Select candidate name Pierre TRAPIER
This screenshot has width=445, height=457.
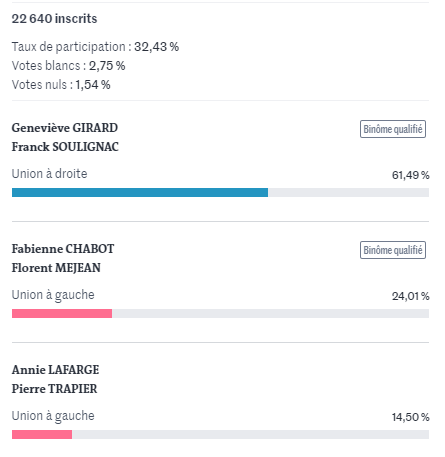54,389
